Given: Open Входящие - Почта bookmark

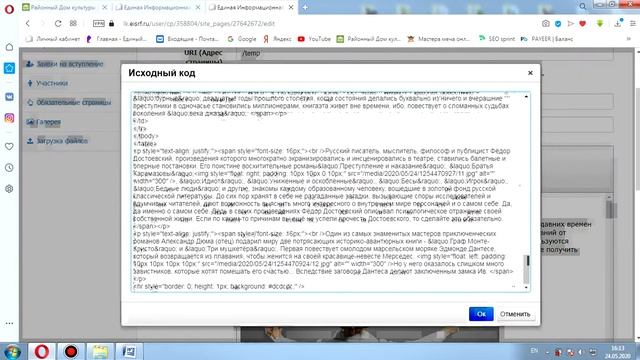Looking at the screenshot, I should [188, 39].
